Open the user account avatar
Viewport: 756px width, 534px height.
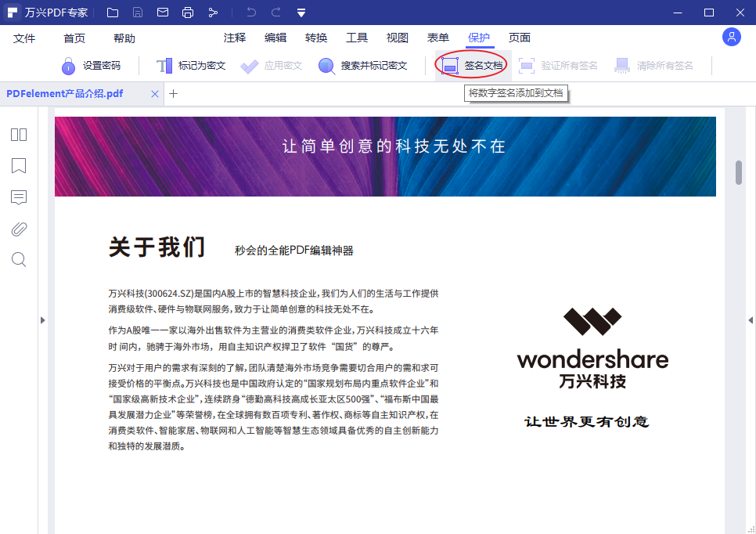(x=731, y=37)
